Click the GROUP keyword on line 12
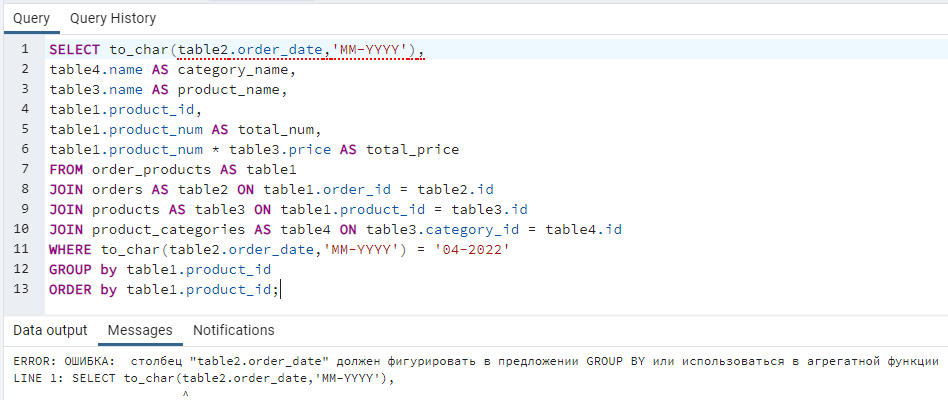 pyautogui.click(x=71, y=269)
